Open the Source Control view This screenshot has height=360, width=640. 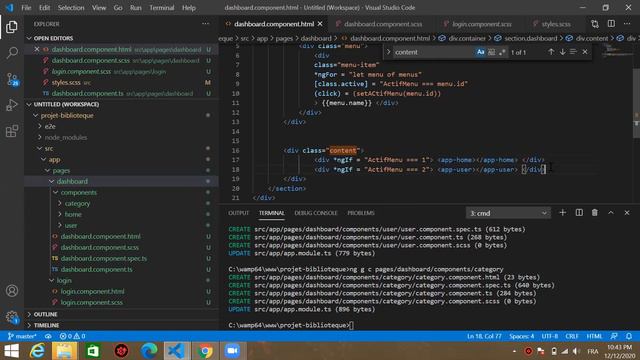pyautogui.click(x=12, y=79)
